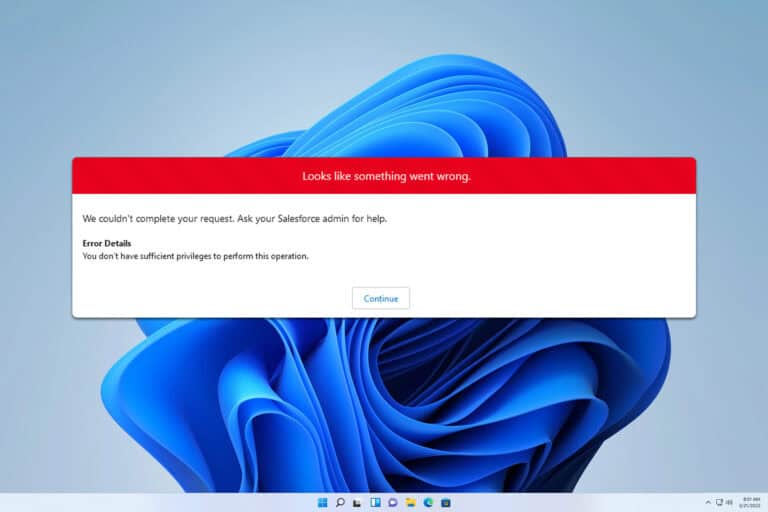Open Microsoft Store from taskbar
The width and height of the screenshot is (768, 512).
(446, 502)
